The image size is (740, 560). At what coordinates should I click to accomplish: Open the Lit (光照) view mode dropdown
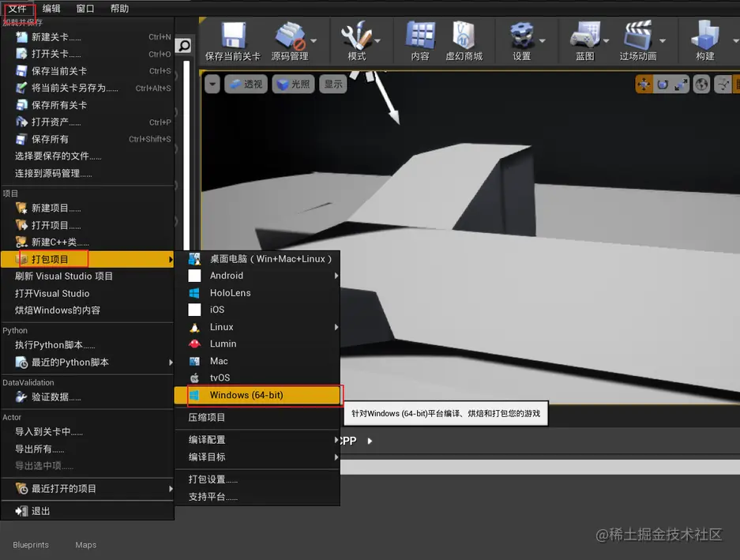(293, 84)
